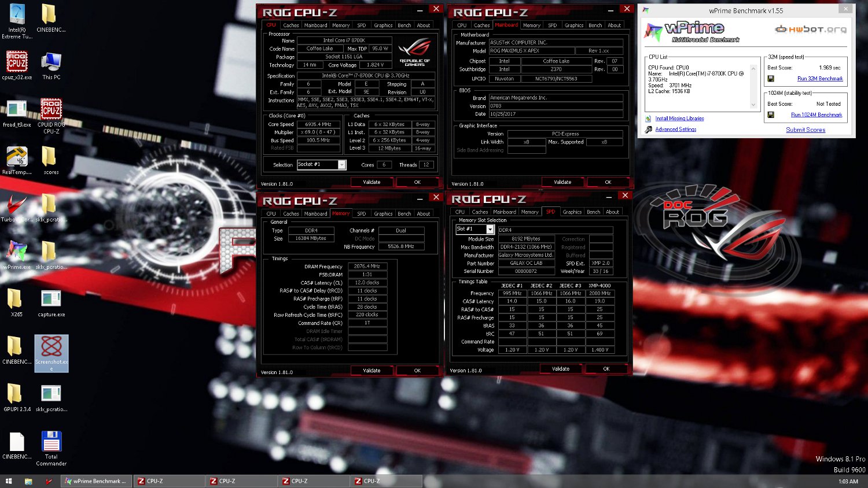
Task: Switch to wPrime Benchmark taskbar button
Action: pyautogui.click(x=96, y=481)
